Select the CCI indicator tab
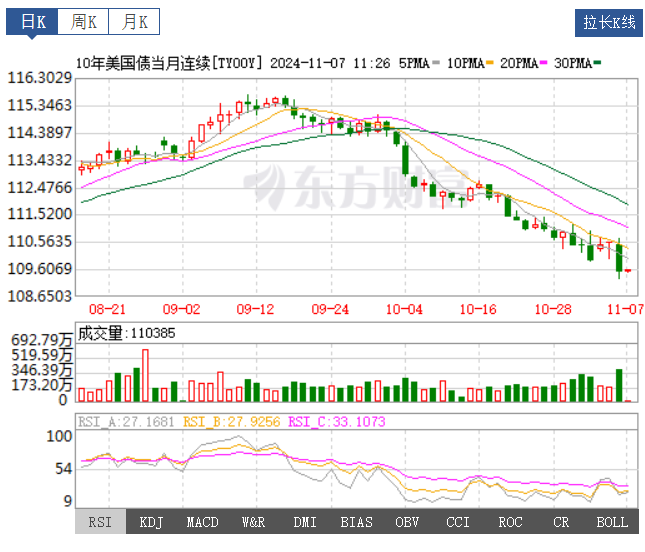 (x=458, y=522)
